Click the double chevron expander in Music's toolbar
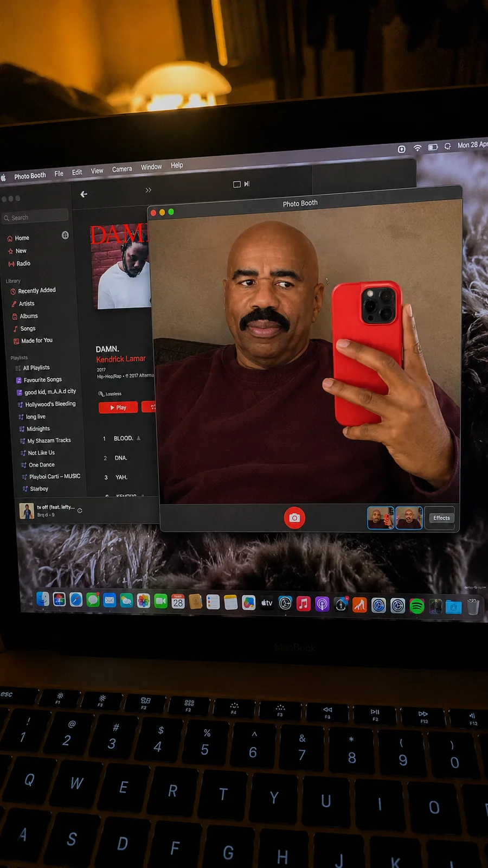 (148, 190)
